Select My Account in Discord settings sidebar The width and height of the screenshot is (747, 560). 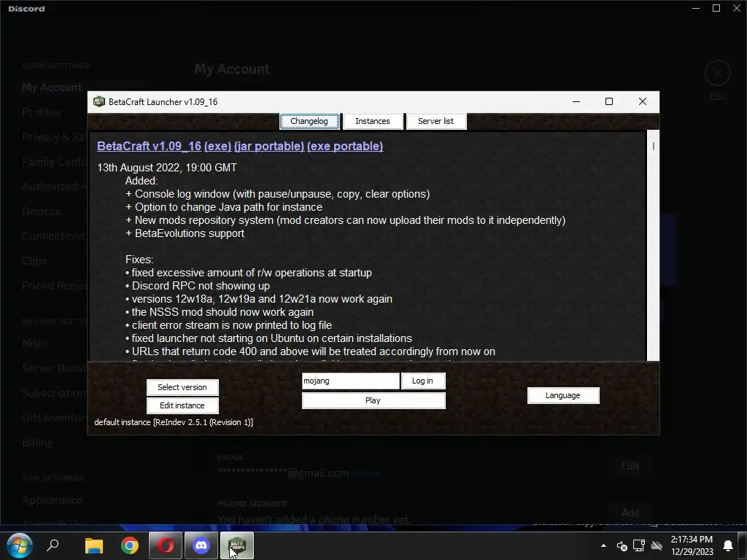point(52,87)
